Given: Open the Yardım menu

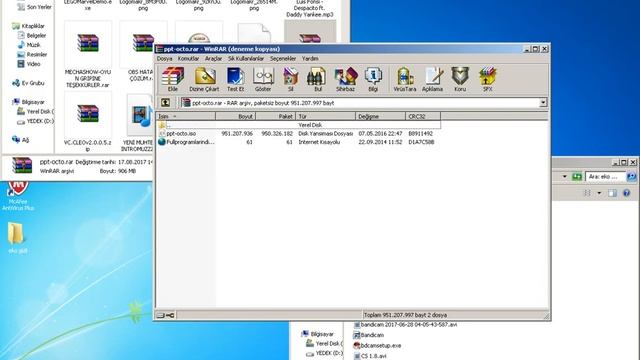Looking at the screenshot, I should 310,59.
